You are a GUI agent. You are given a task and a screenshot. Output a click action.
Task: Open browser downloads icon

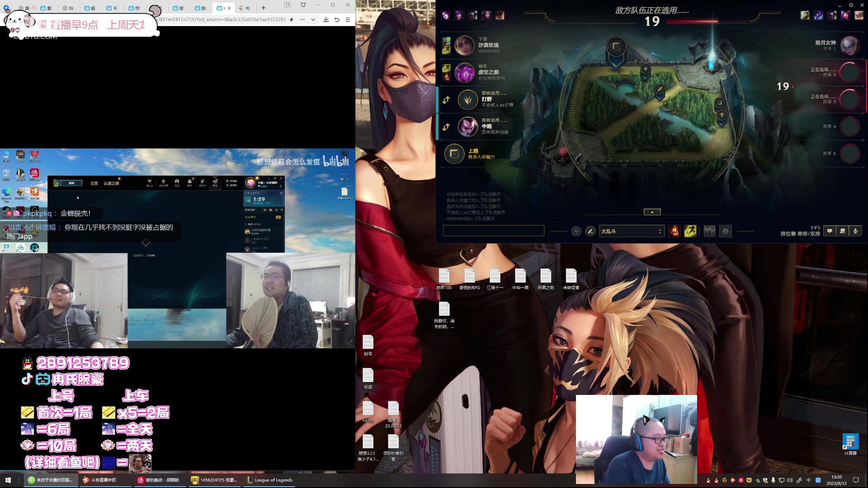[x=326, y=19]
